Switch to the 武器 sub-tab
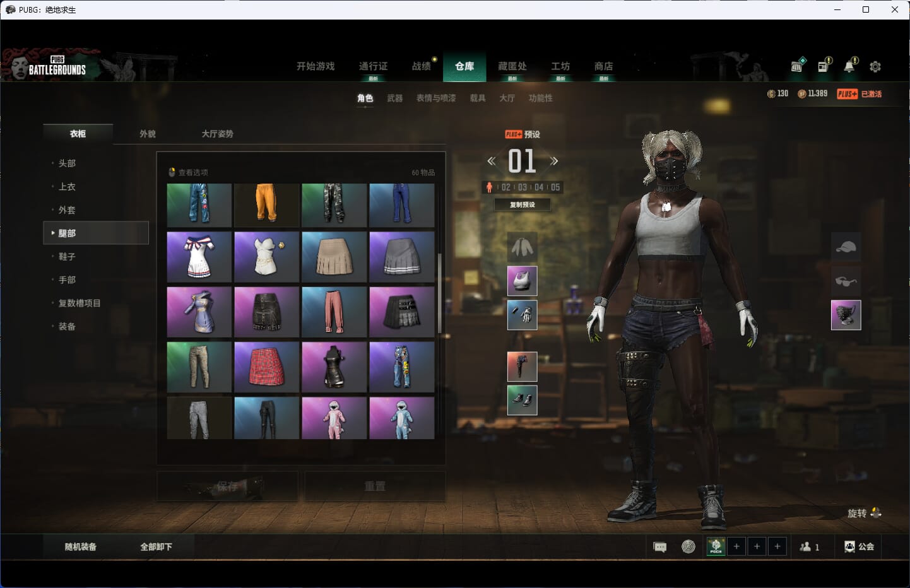Viewport: 910px width, 588px height. (x=395, y=98)
